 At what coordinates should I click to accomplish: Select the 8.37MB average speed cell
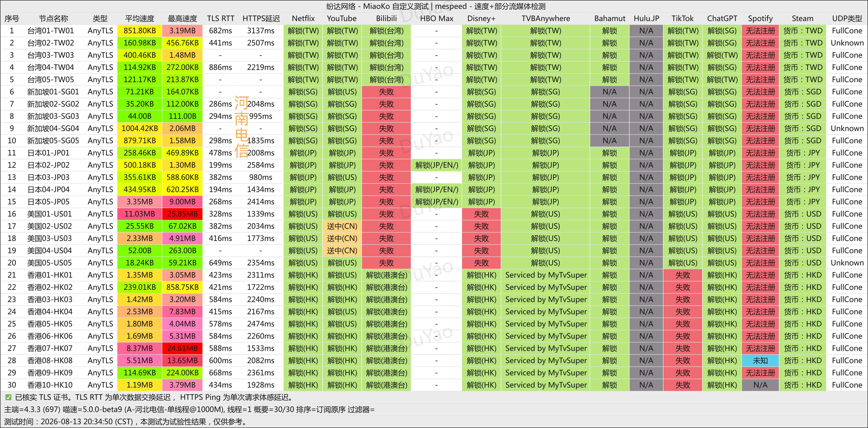pos(139,348)
